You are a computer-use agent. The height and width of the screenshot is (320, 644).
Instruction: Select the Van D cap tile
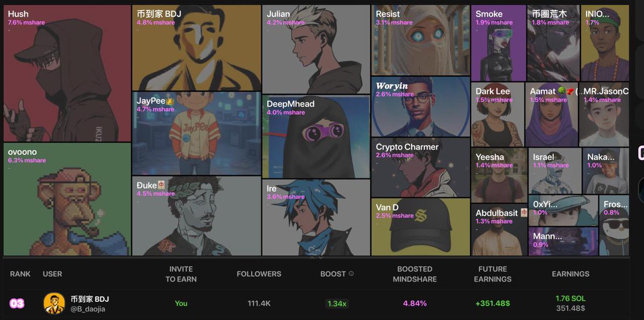421,227
